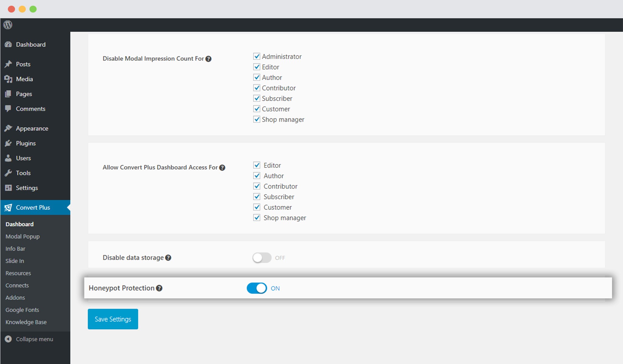
Task: Open the Modal Popup submenu item
Action: [23, 236]
